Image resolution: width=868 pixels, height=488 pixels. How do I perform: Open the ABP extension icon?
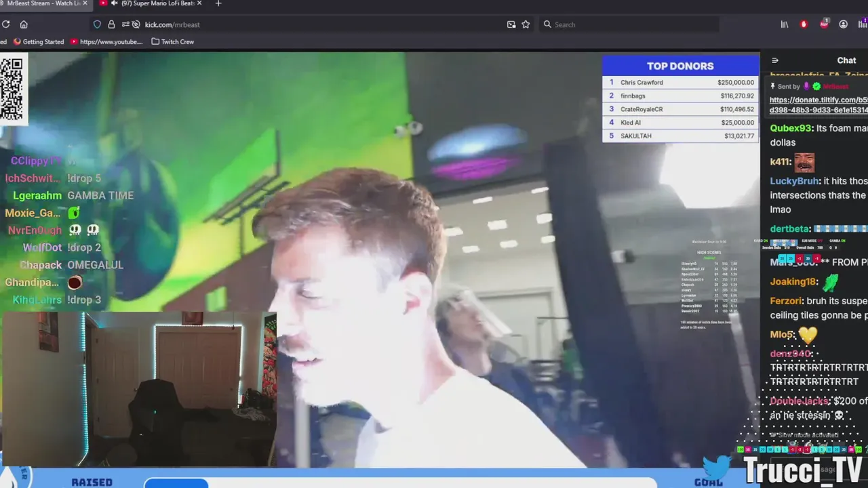click(x=825, y=24)
